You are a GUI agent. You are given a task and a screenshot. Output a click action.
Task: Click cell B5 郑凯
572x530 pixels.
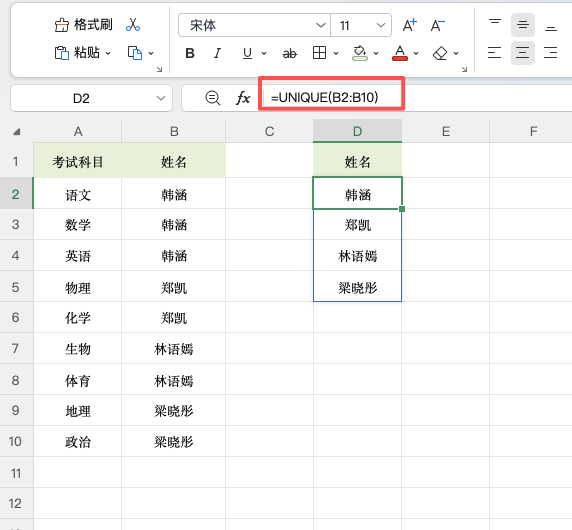tap(174, 287)
